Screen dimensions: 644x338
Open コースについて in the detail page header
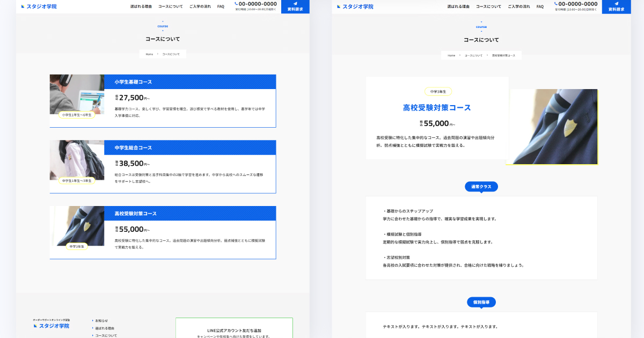(x=488, y=6)
